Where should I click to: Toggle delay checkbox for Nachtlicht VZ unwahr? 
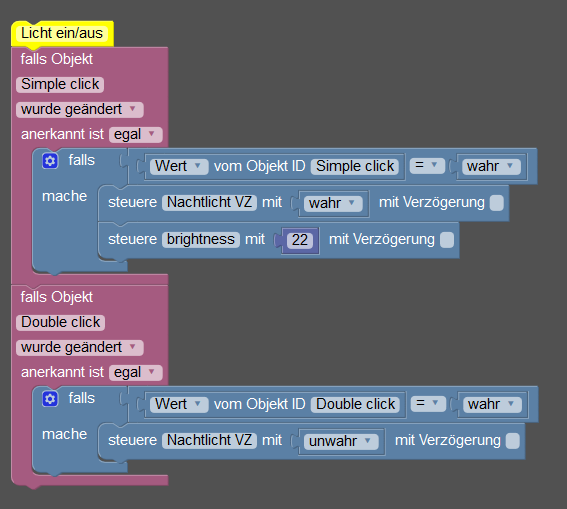pos(512,441)
